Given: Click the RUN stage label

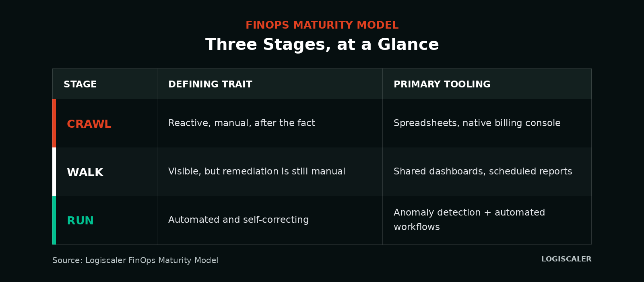Looking at the screenshot, I should coord(80,221).
